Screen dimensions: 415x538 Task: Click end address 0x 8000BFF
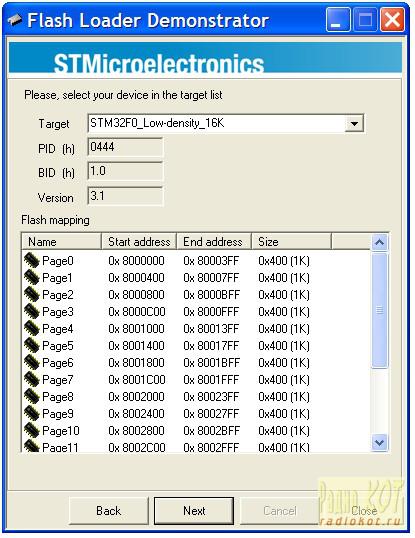pyautogui.click(x=212, y=295)
